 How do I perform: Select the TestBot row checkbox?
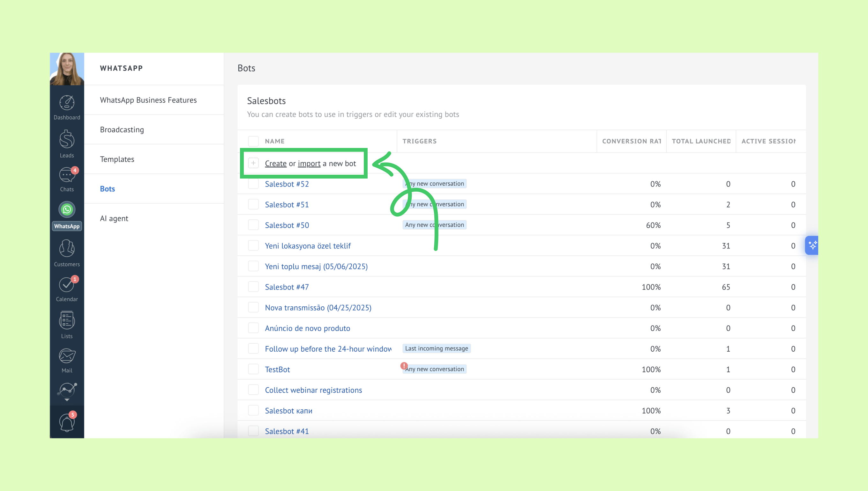[x=253, y=369]
